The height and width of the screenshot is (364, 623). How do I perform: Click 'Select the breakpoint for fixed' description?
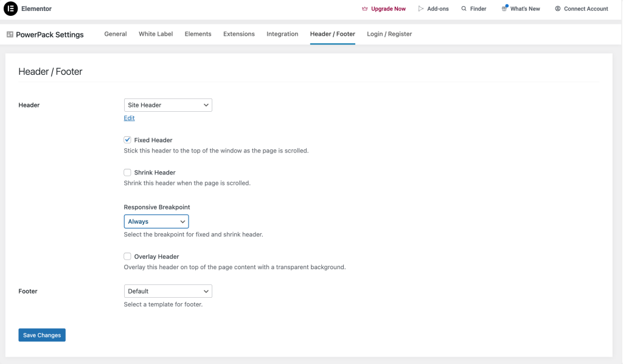coord(193,235)
